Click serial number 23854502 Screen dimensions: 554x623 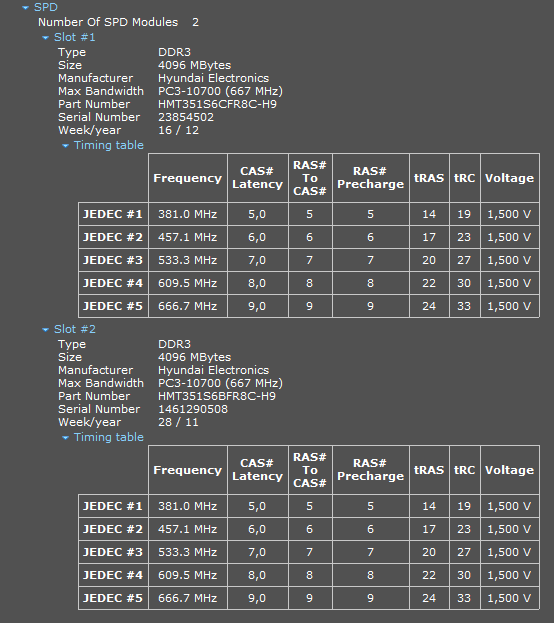[186, 117]
